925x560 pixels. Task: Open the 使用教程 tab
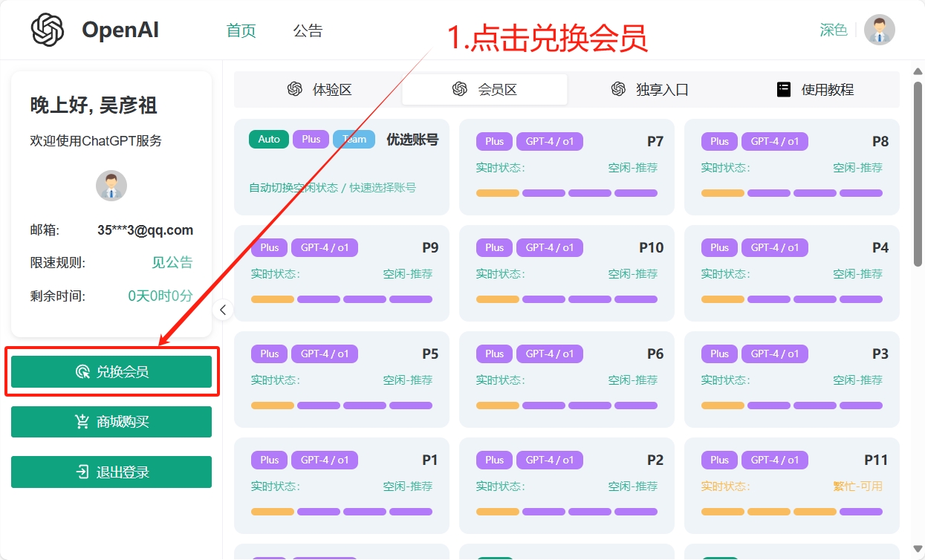[x=816, y=89]
